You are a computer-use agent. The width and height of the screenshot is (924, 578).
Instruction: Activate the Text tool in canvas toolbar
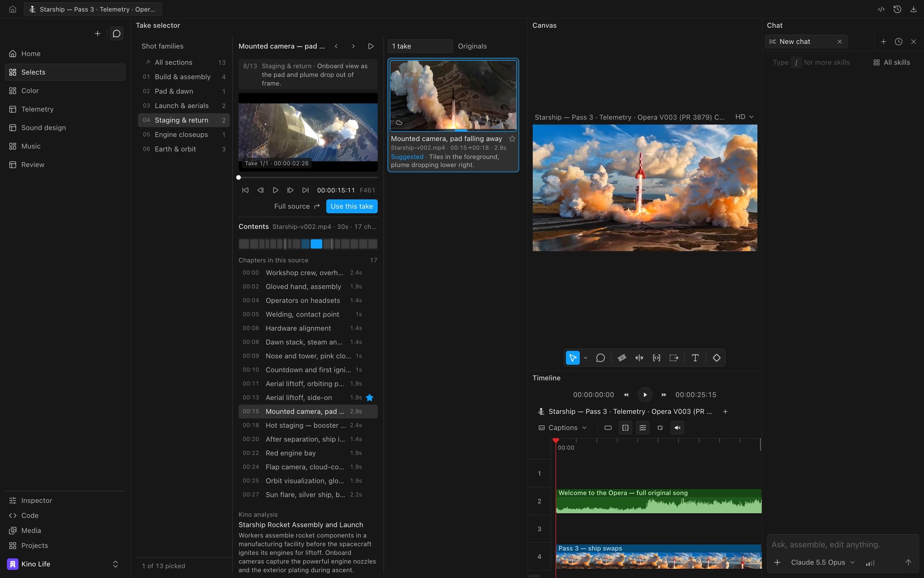695,358
